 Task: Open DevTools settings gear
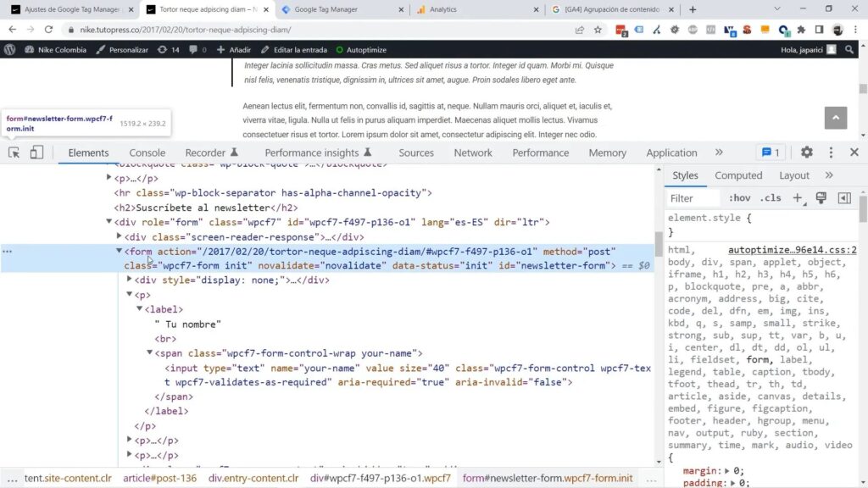[807, 152]
